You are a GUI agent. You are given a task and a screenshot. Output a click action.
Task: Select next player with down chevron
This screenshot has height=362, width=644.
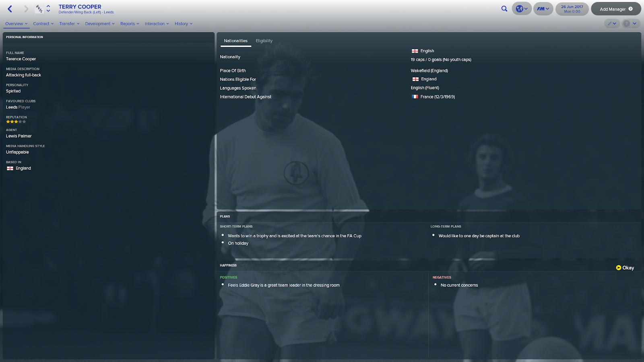48,11
